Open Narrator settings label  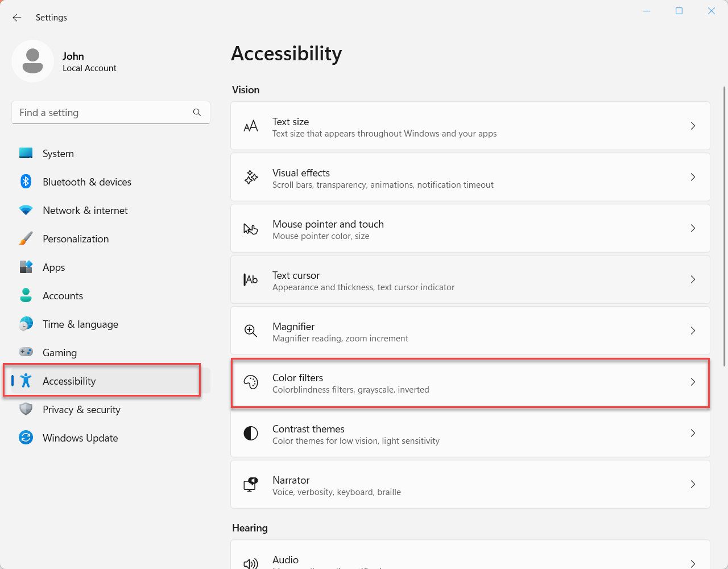coord(291,480)
